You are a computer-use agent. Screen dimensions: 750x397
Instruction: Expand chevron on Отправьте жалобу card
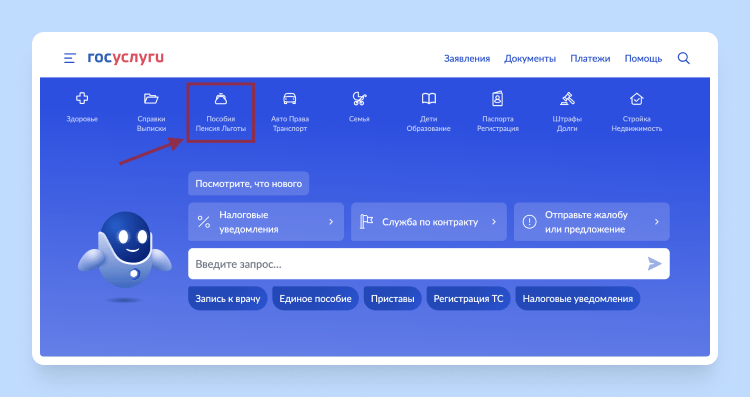[x=657, y=222]
